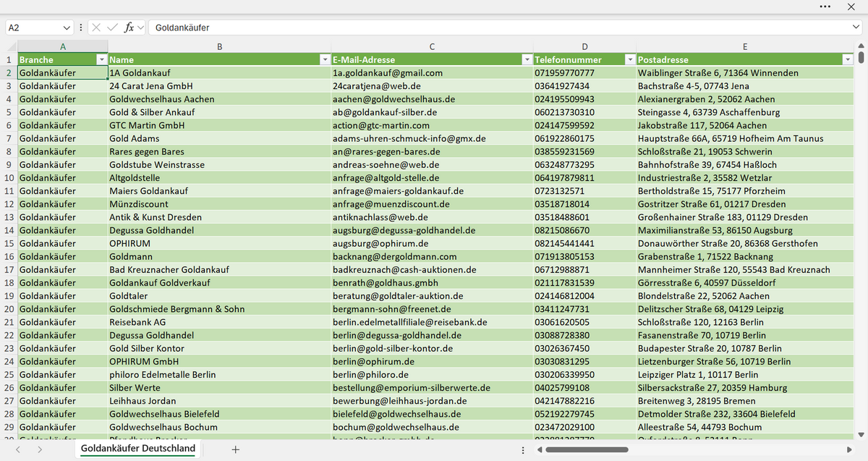The height and width of the screenshot is (461, 868).
Task: Select cell antiknachlass@web.de
Action: point(432,217)
